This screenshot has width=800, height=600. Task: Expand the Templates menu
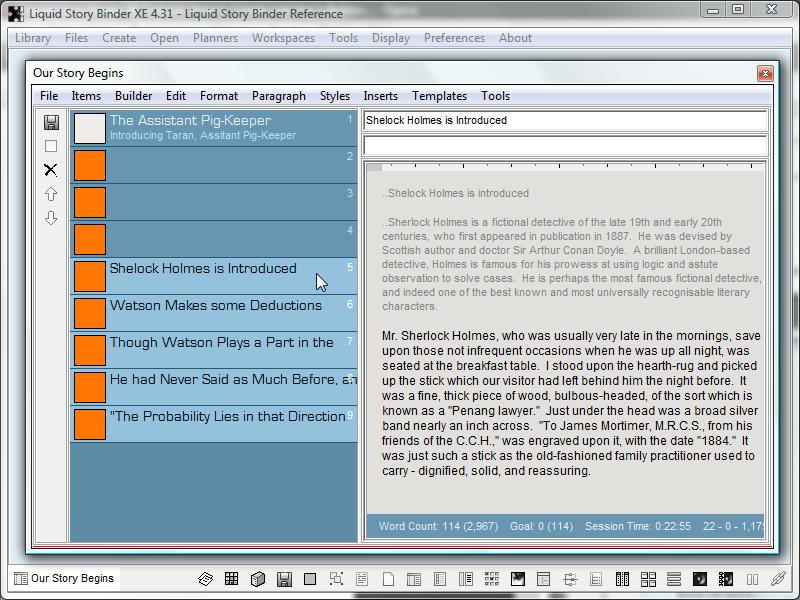pyautogui.click(x=439, y=96)
